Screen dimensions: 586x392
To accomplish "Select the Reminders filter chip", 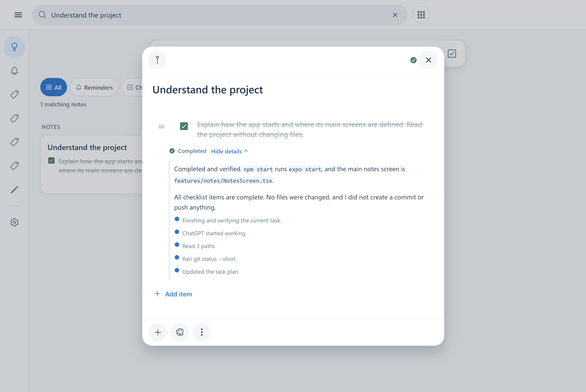I will 94,87.
